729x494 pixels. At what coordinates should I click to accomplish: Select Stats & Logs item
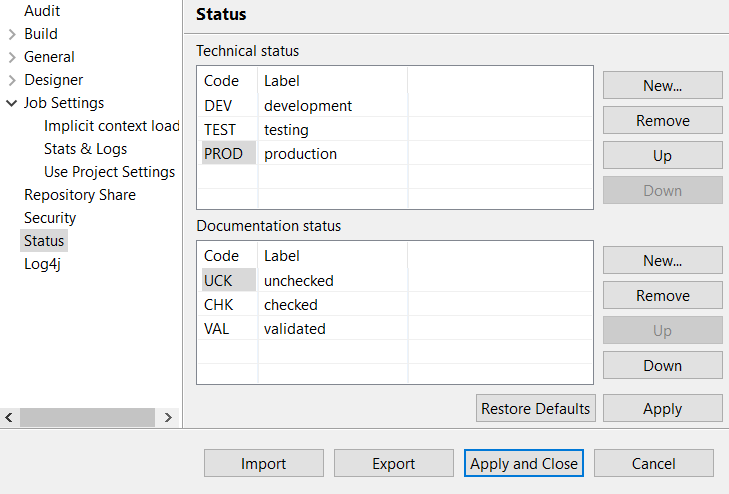(85, 149)
